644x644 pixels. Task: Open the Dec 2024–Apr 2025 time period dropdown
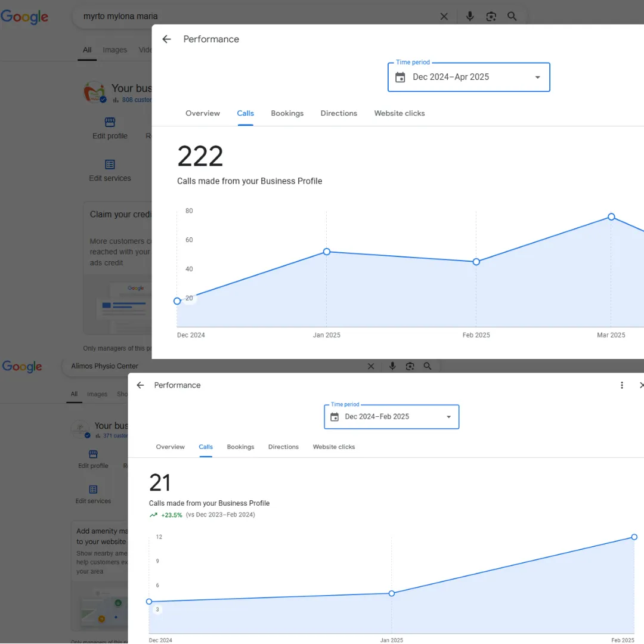coord(469,77)
